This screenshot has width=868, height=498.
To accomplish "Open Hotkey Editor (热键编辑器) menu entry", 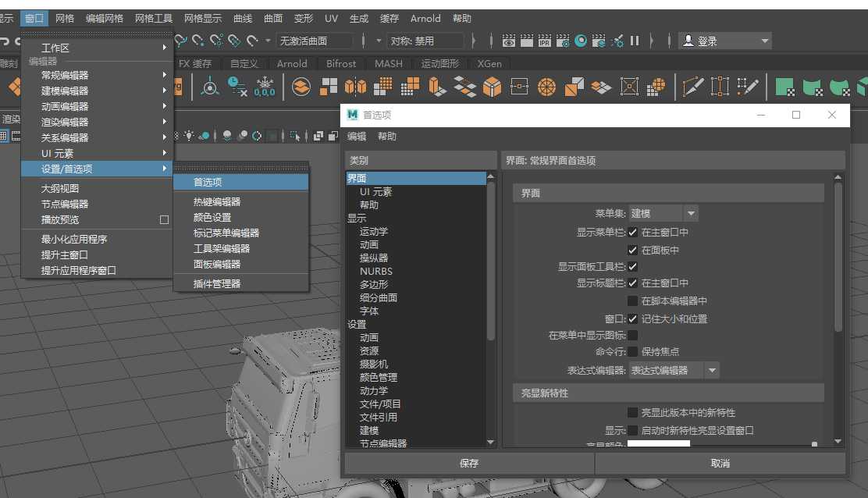I will (240, 201).
